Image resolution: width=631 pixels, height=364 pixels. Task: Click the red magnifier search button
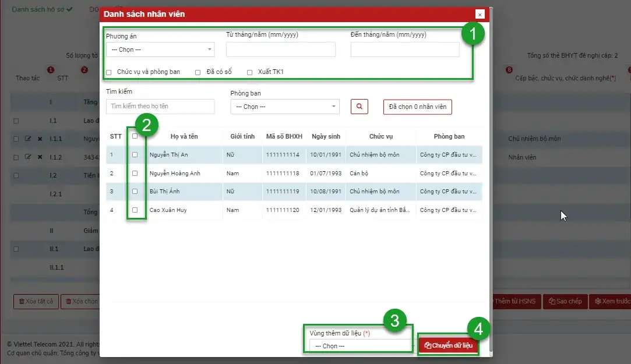click(x=359, y=107)
